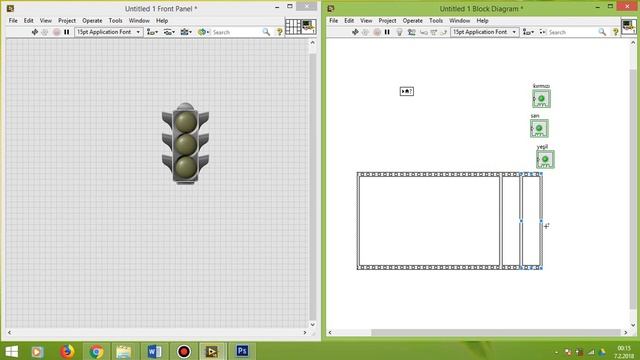Open the Front Panel font dropdown
Image resolution: width=640 pixels, height=360 pixels.
click(x=109, y=32)
